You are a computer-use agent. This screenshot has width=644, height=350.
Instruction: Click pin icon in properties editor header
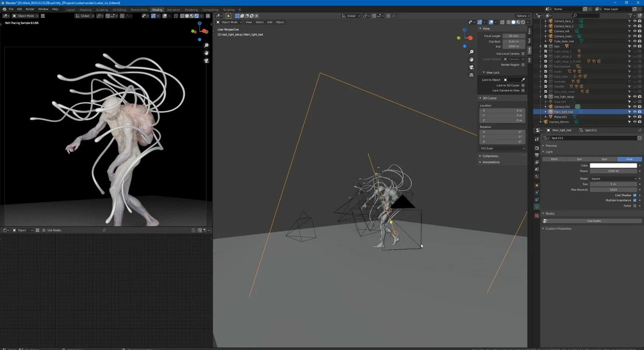tap(639, 130)
